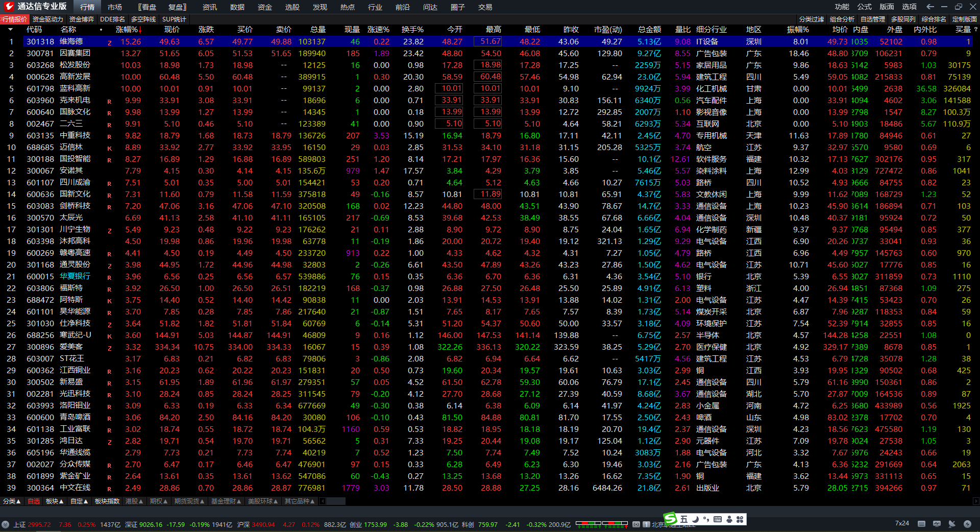Click the 定制版面 button
Viewport: 980px width, 532px height.
coord(965,19)
